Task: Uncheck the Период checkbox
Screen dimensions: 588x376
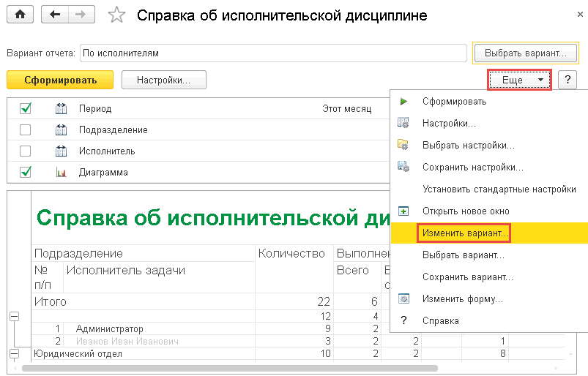Action: [x=25, y=108]
